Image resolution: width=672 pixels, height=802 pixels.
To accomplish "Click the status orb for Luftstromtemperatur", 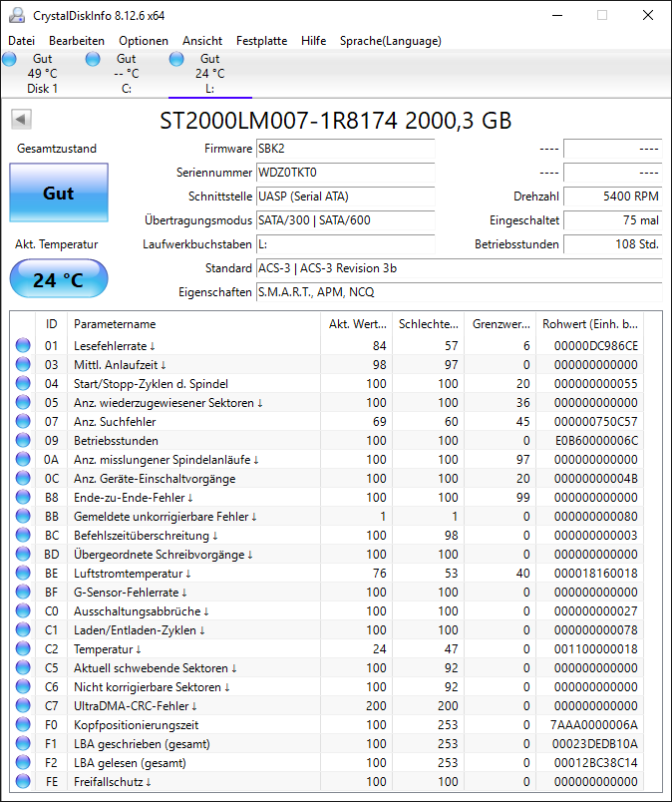I will click(x=23, y=573).
